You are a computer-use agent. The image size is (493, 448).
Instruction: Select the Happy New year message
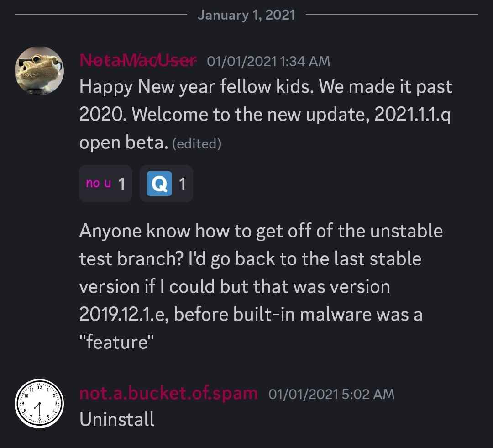tap(266, 115)
